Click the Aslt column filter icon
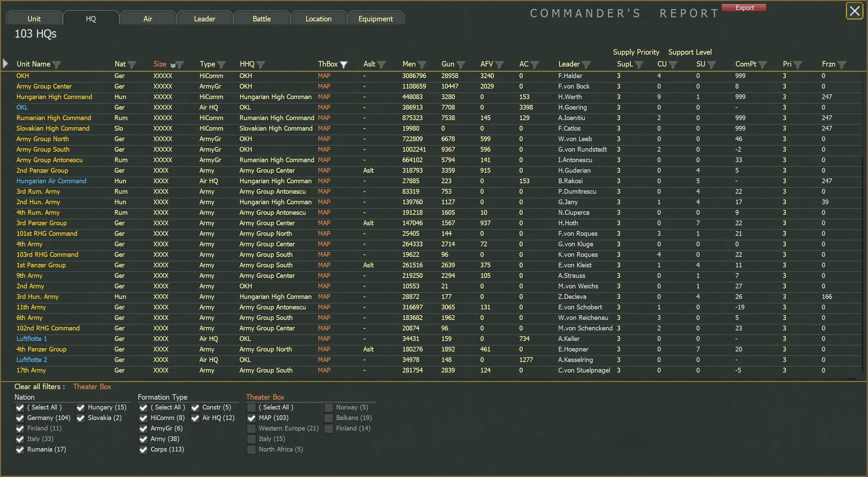 tap(381, 64)
